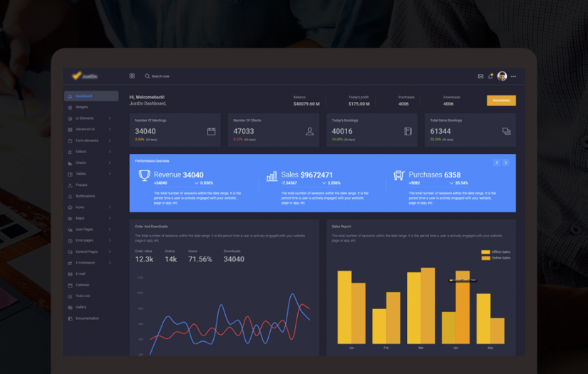Open the three-dots more menu in header
The image size is (588, 374).
pos(513,76)
